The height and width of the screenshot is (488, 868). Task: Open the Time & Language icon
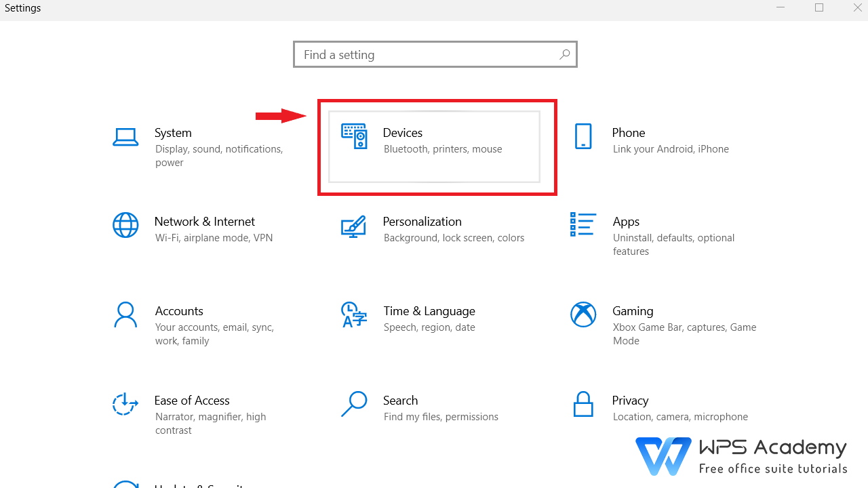click(354, 314)
